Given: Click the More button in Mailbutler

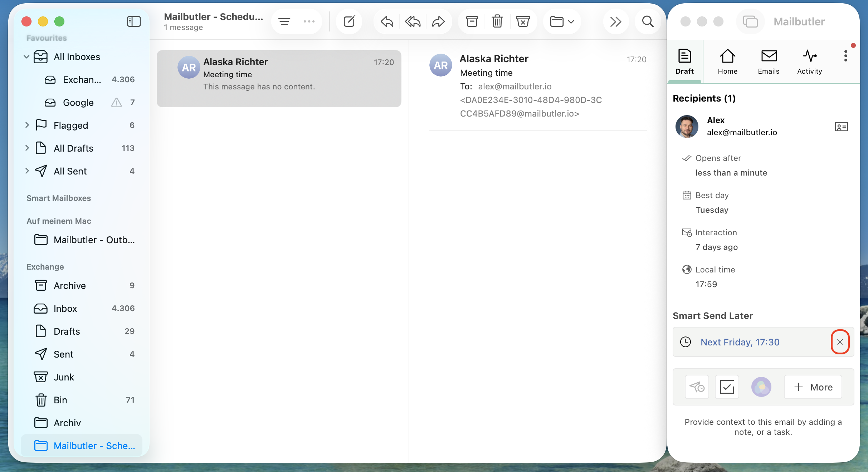Looking at the screenshot, I should coord(813,387).
